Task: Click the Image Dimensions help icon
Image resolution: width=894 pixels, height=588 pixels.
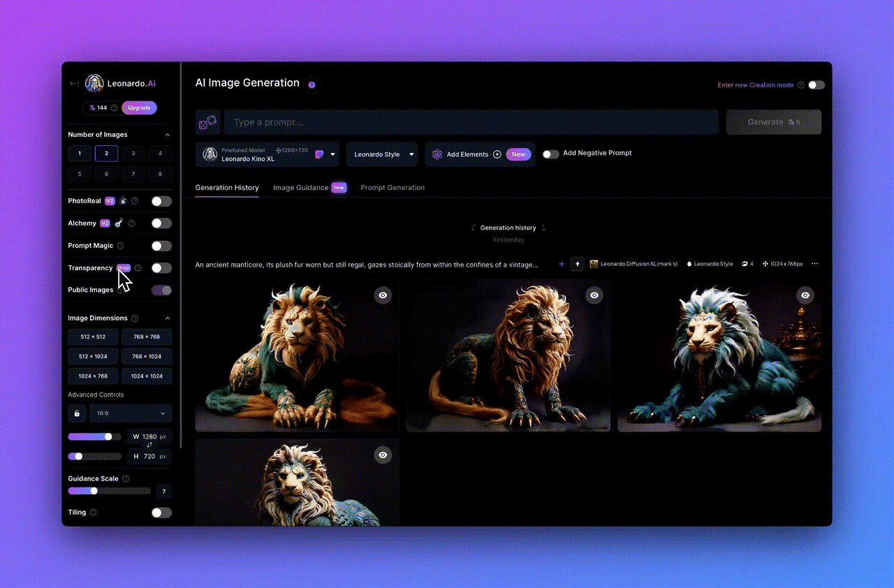Action: [x=135, y=318]
